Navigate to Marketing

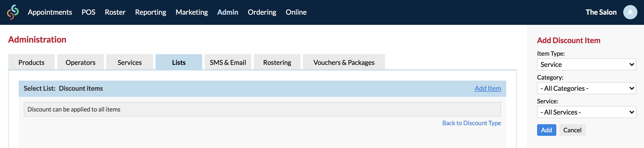coord(192,12)
